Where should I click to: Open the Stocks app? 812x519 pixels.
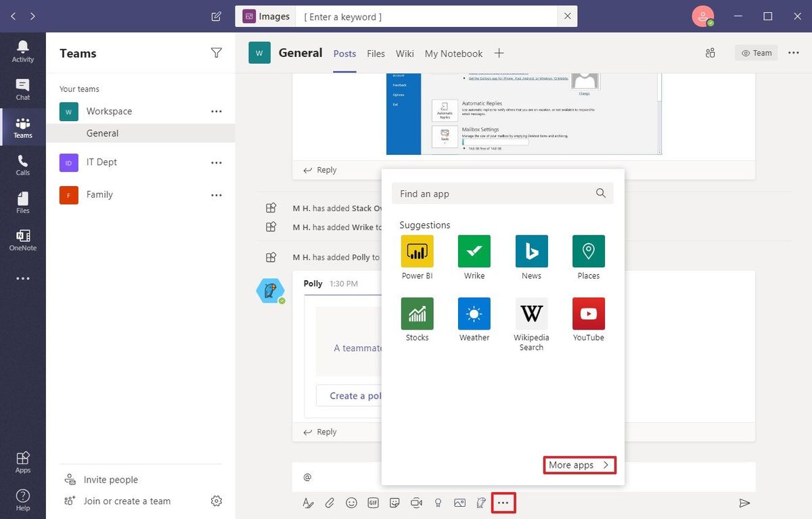click(417, 313)
